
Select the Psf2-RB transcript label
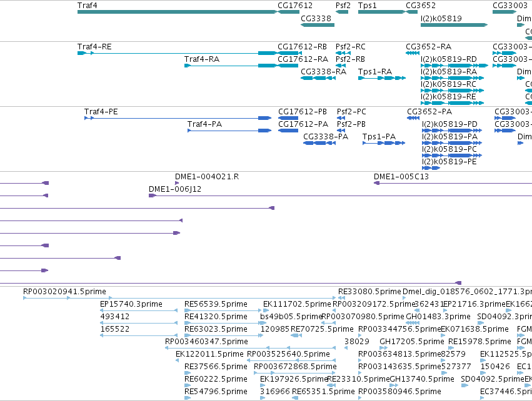click(x=350, y=59)
